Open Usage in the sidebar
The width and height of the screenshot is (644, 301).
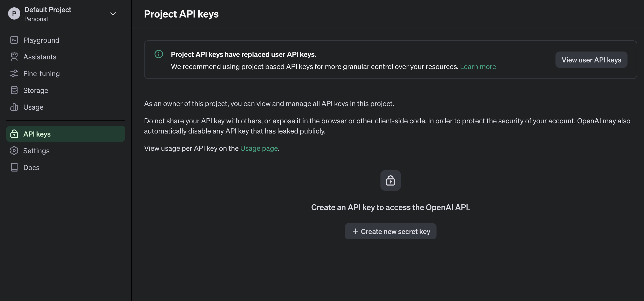[66, 107]
